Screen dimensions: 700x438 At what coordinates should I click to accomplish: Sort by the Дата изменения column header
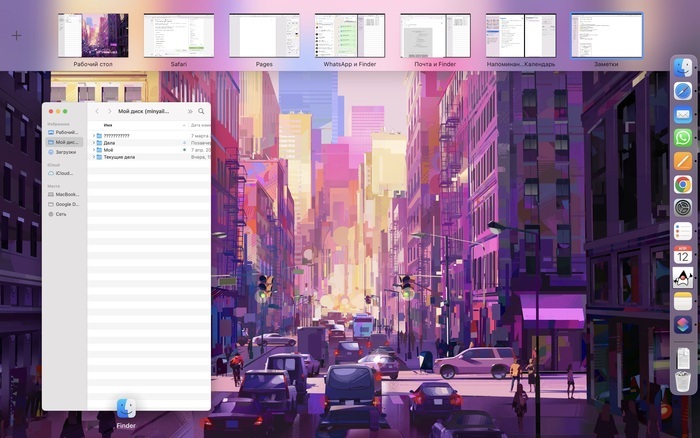tap(200, 125)
